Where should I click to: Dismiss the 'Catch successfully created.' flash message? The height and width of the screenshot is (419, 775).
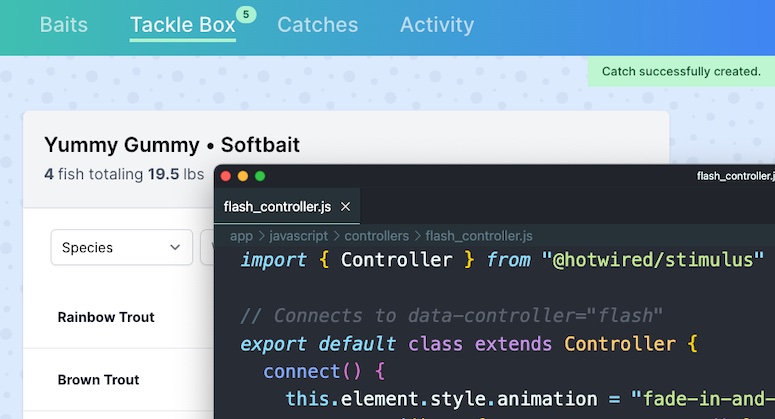[x=681, y=72]
